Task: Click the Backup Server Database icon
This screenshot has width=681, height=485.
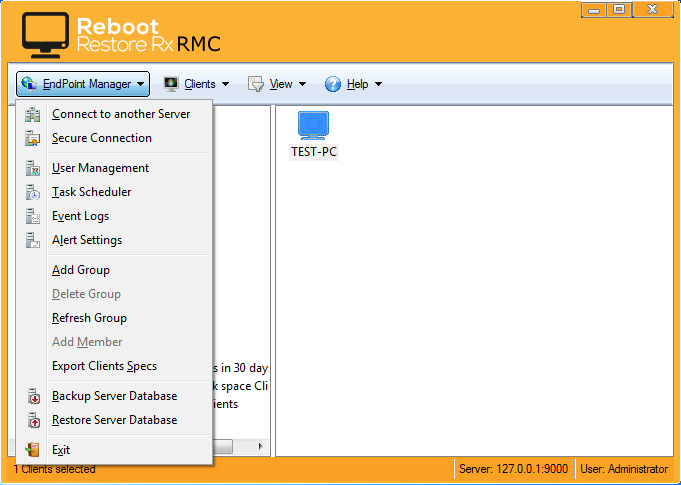Action: click(33, 396)
